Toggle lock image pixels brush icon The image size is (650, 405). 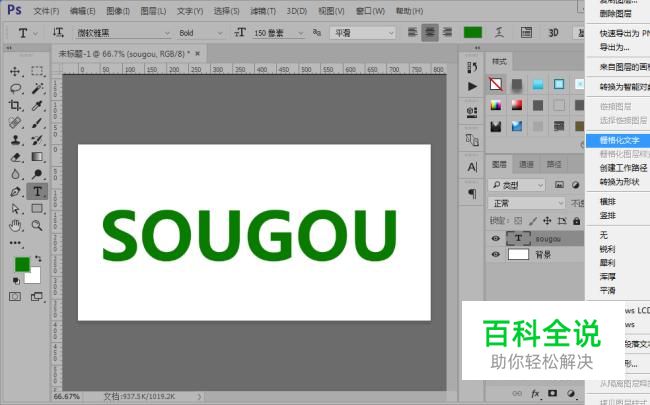[x=533, y=221]
